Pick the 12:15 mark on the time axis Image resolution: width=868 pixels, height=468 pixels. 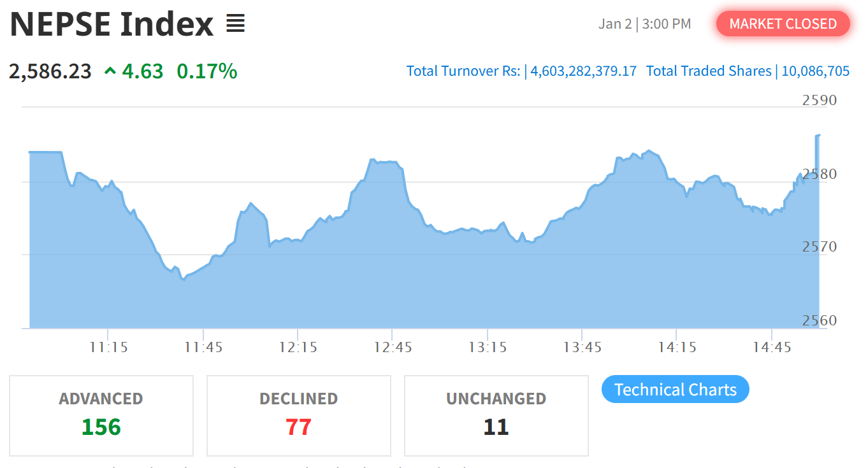tap(298, 347)
